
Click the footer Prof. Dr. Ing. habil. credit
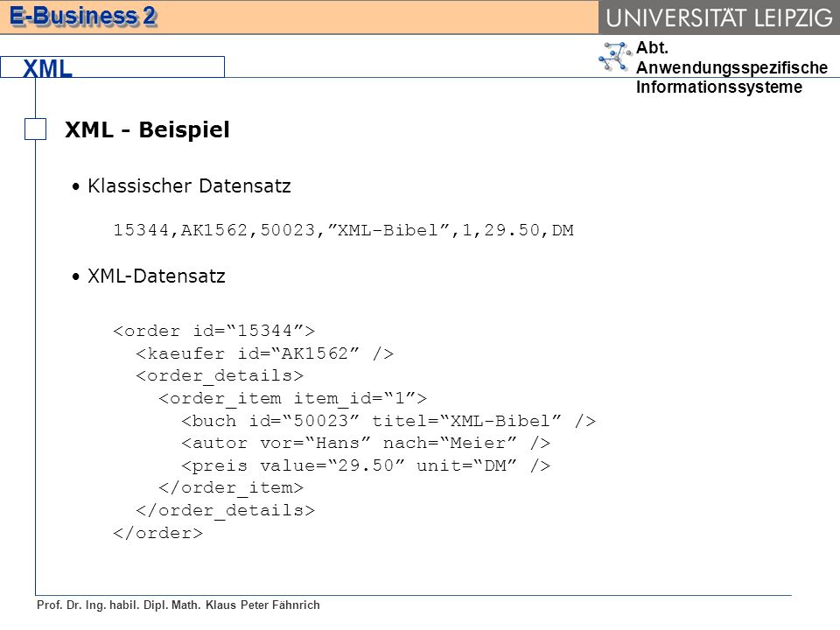click(178, 605)
